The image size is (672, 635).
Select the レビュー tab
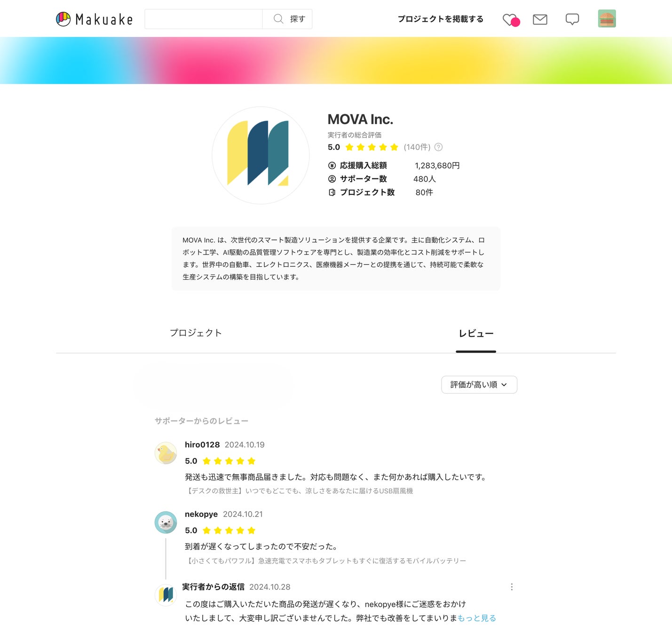pyautogui.click(x=476, y=333)
